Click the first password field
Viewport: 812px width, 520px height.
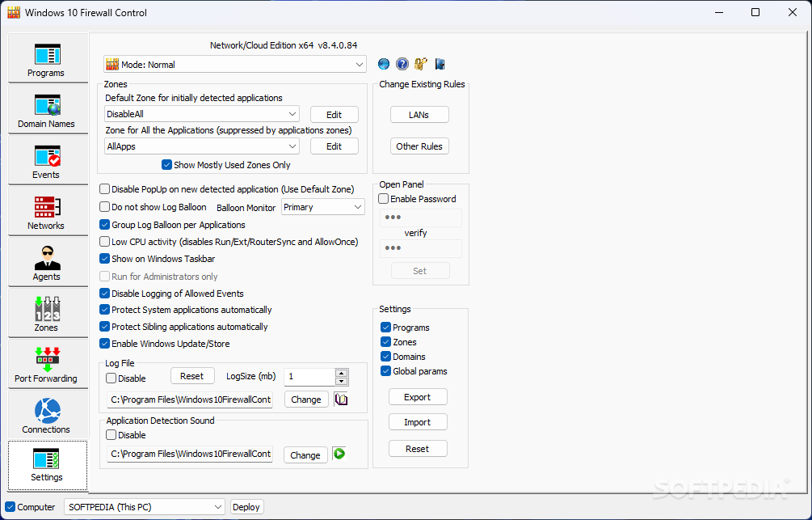(421, 218)
